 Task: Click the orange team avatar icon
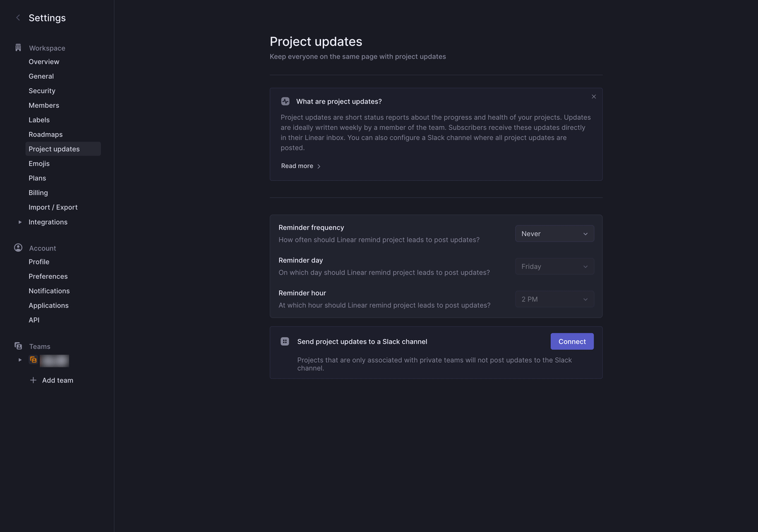click(x=33, y=360)
